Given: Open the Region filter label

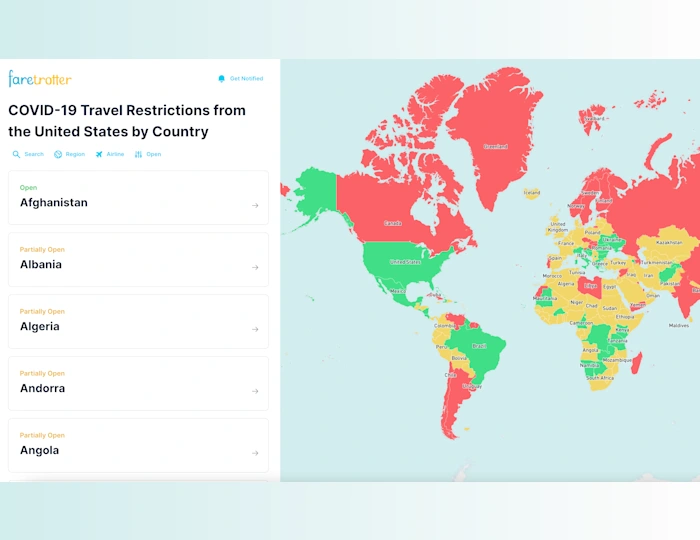Looking at the screenshot, I should click(x=75, y=154).
